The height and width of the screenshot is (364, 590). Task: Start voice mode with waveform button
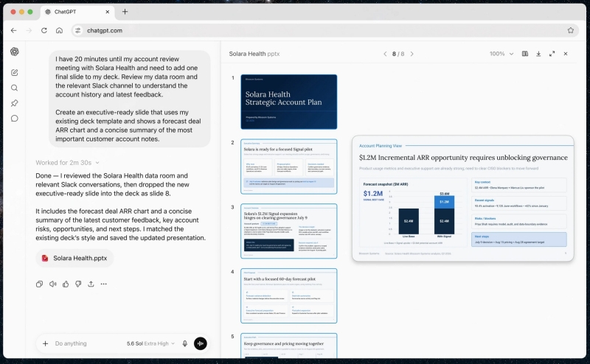point(200,343)
